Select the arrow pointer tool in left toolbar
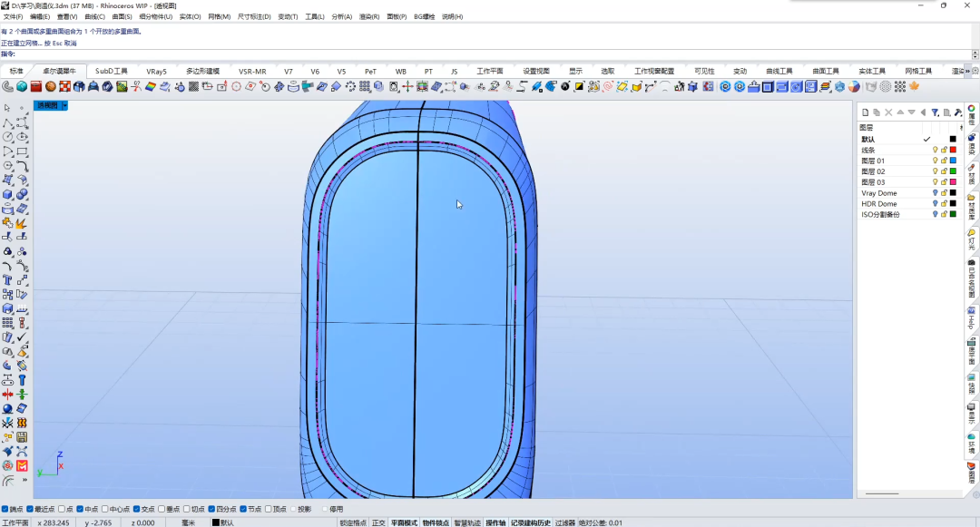980x527 pixels. click(7, 108)
